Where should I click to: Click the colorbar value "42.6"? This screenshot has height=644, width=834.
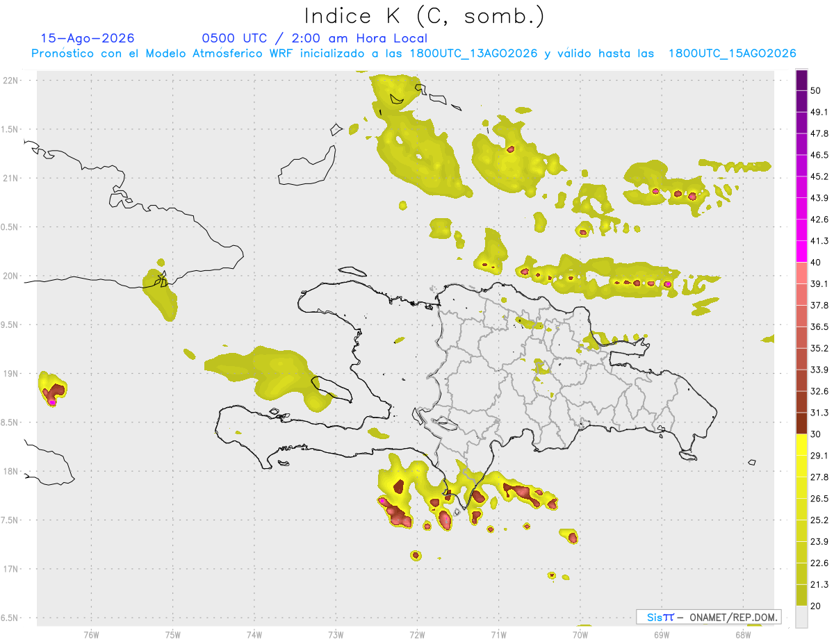coord(819,220)
